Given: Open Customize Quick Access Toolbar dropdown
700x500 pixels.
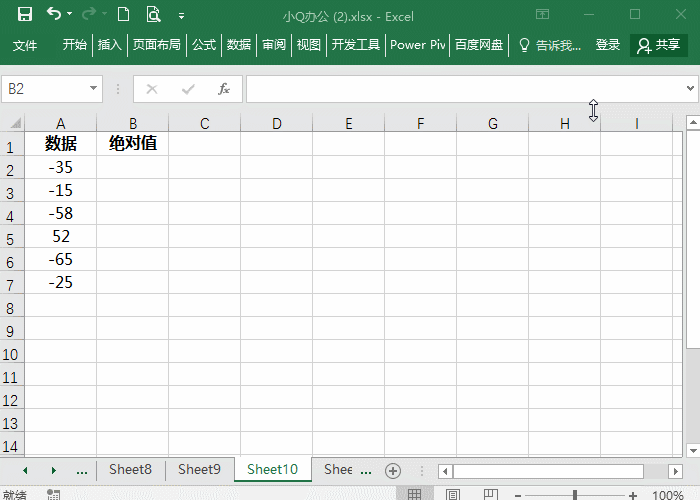Looking at the screenshot, I should click(181, 16).
